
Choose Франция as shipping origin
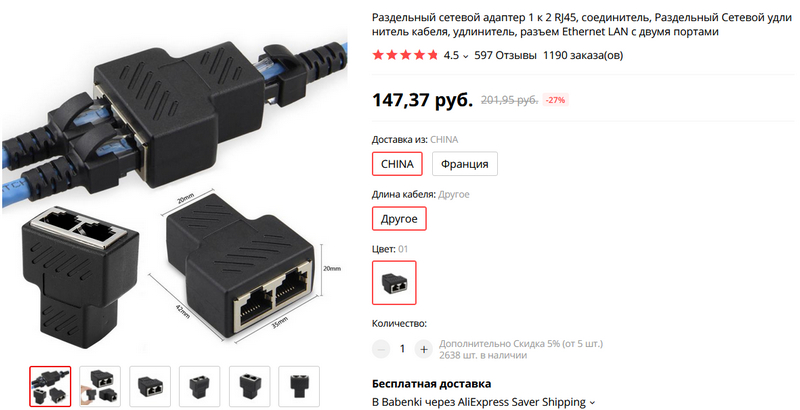(465, 164)
